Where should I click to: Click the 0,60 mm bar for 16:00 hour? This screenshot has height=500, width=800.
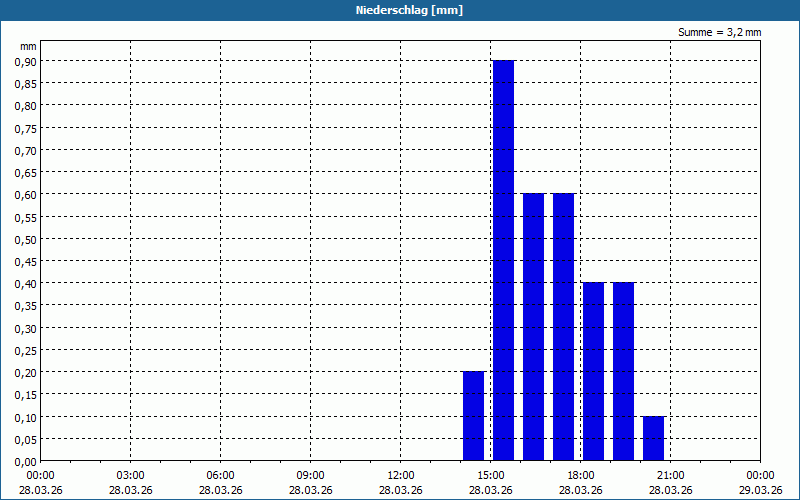coord(534,327)
